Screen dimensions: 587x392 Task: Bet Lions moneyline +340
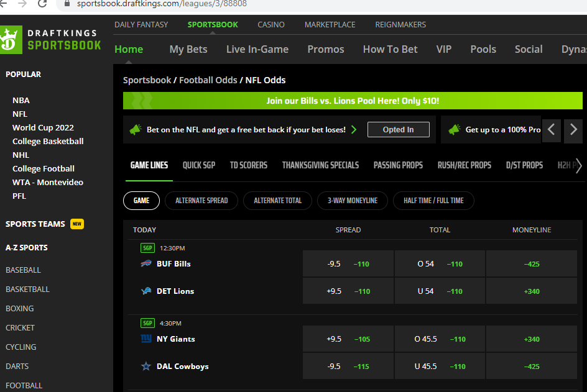[532, 291]
